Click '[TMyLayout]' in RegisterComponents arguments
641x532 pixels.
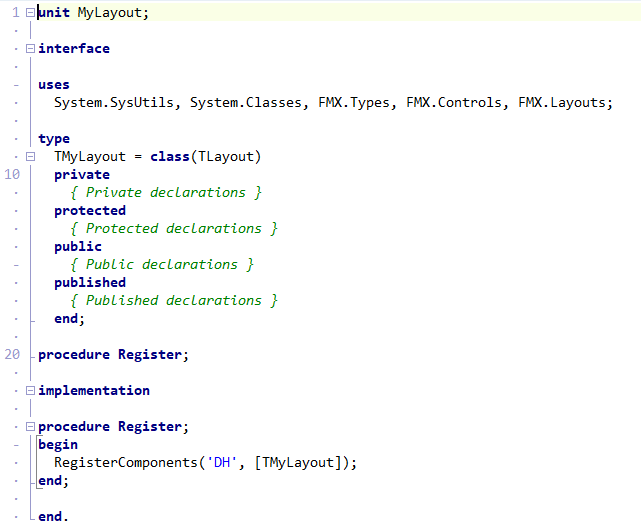tap(298, 462)
